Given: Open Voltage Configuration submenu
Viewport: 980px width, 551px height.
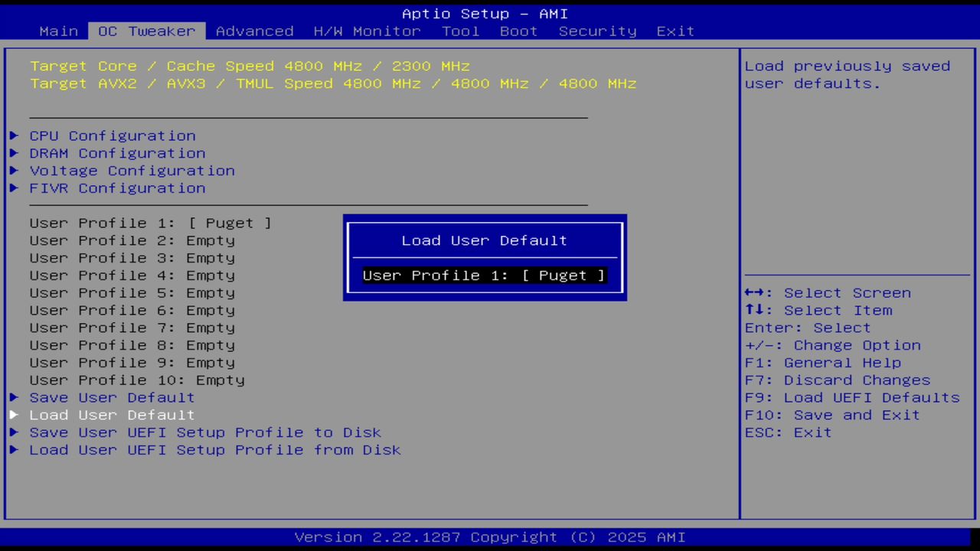Looking at the screenshot, I should (x=132, y=171).
